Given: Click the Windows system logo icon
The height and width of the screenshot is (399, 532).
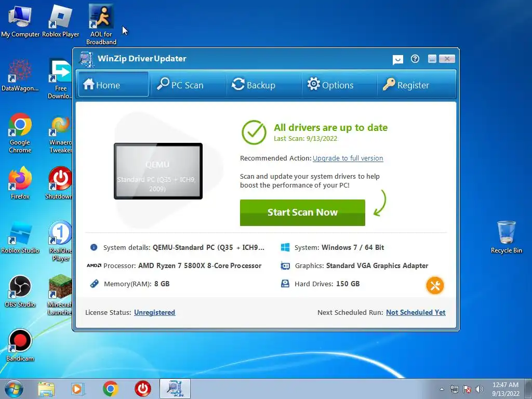Looking at the screenshot, I should (285, 247).
